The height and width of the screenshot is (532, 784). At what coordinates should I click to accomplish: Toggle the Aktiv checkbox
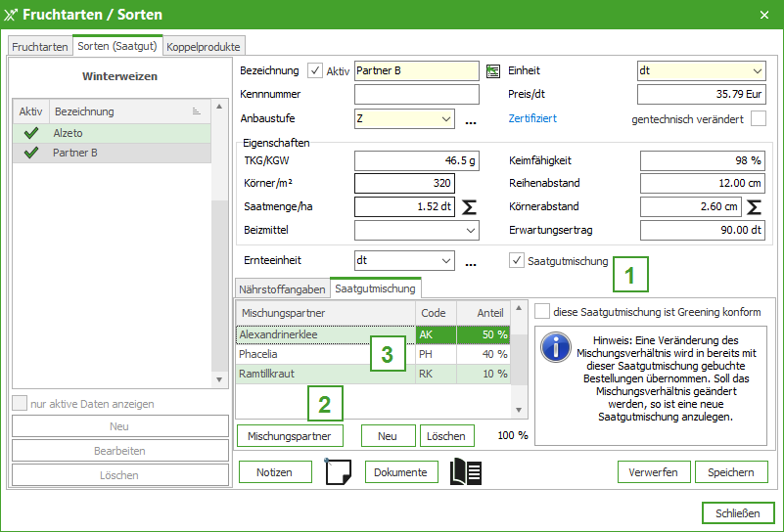point(314,70)
